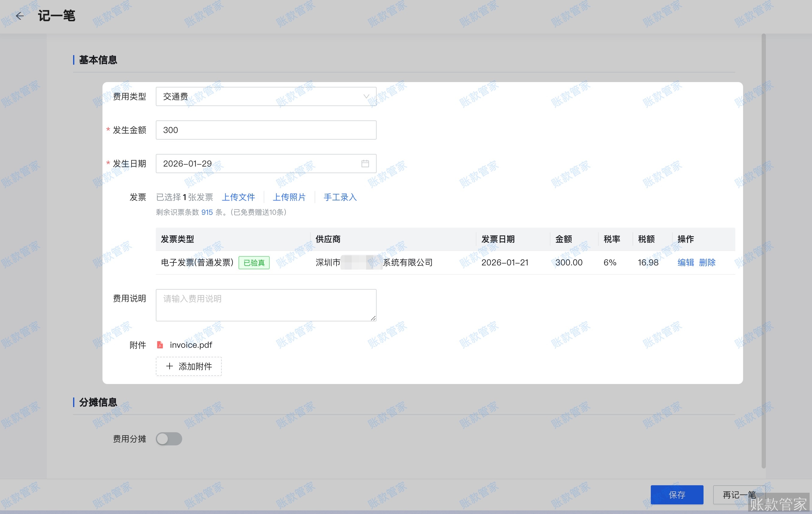The width and height of the screenshot is (812, 514).
Task: Click the 添加附件 attachment button
Action: 188,366
